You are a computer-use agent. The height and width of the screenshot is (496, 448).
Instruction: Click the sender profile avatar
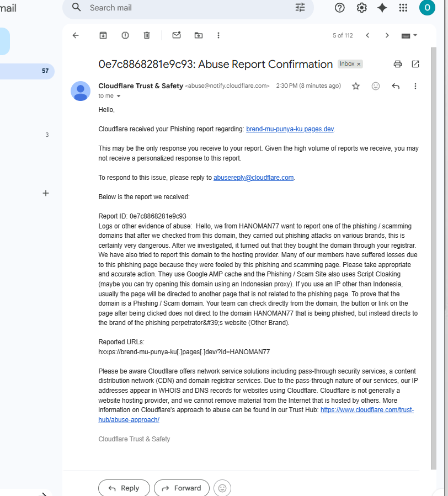(81, 91)
